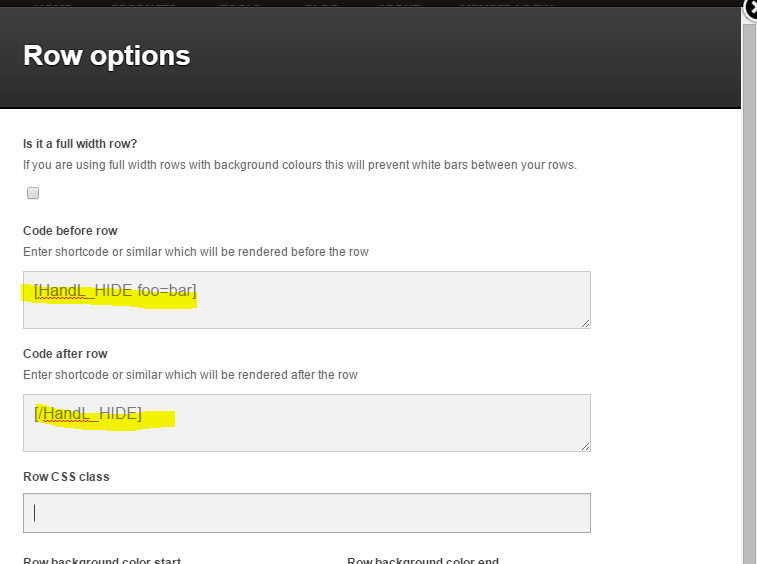Click the 'Row CSS class' label
The image size is (757, 564).
point(66,477)
